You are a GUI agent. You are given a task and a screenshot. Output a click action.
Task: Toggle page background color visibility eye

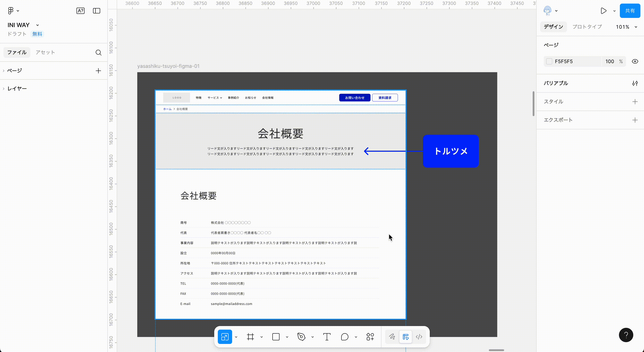tap(635, 61)
